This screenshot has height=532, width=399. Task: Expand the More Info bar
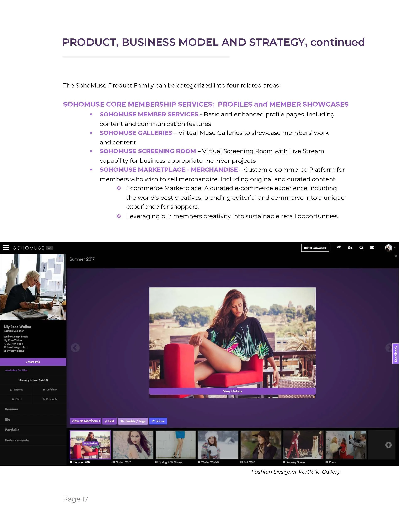[33, 362]
